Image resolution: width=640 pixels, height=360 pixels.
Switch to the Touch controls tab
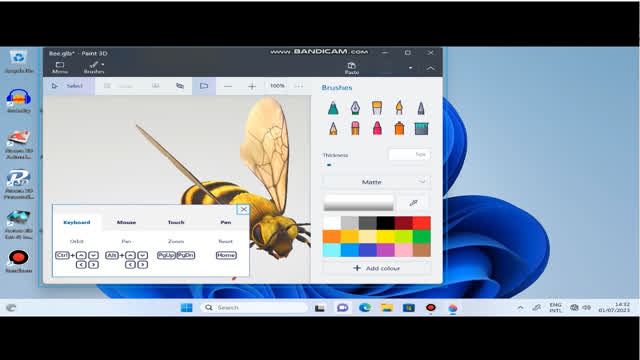point(176,222)
